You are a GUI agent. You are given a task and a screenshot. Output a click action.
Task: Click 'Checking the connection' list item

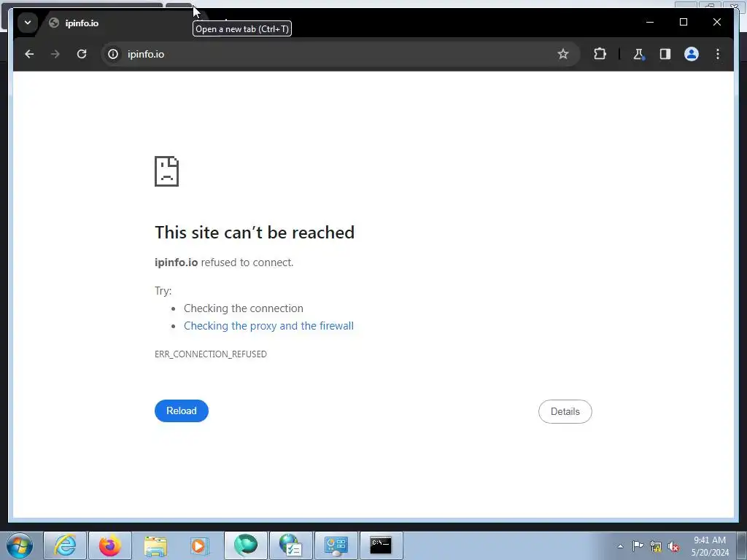pos(244,308)
